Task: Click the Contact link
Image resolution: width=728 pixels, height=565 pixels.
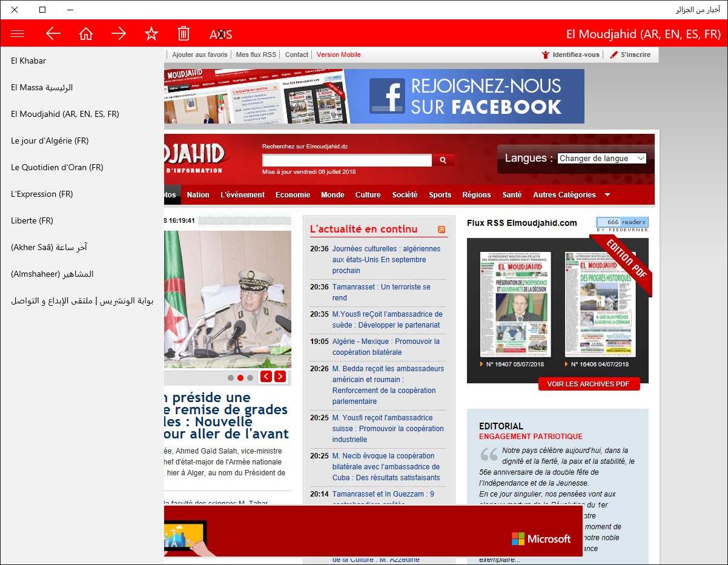Action: [x=297, y=55]
